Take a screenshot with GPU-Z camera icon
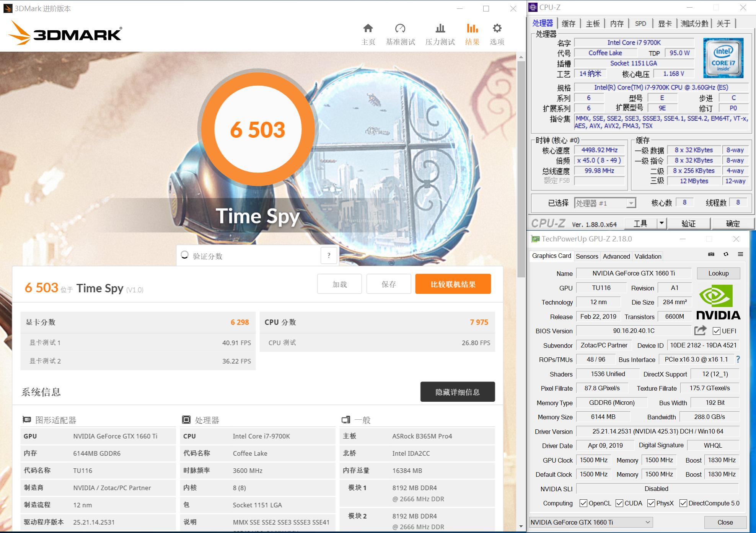The image size is (756, 533). tap(711, 254)
